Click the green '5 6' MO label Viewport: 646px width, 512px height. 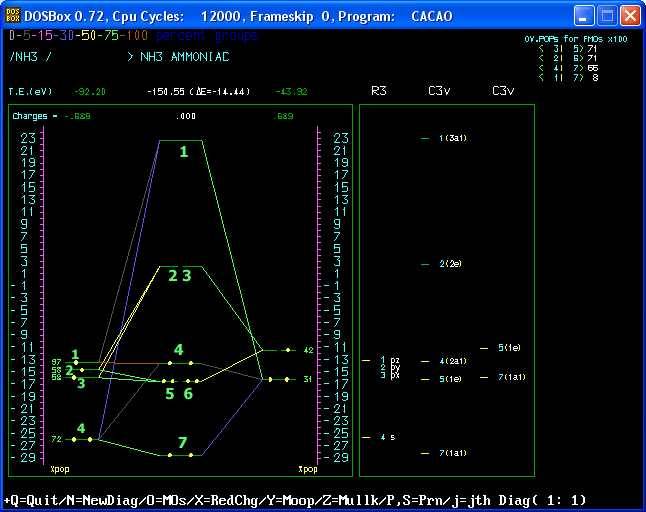tap(179, 394)
